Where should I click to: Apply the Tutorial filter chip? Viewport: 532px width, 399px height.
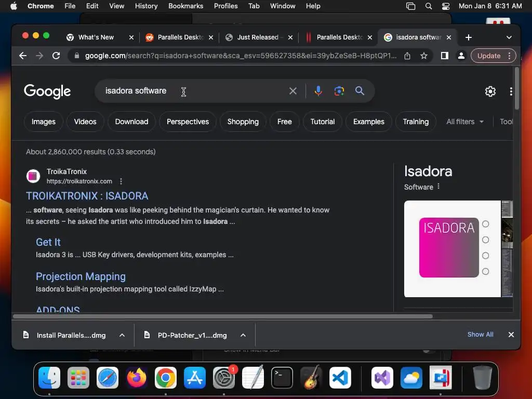click(x=322, y=122)
